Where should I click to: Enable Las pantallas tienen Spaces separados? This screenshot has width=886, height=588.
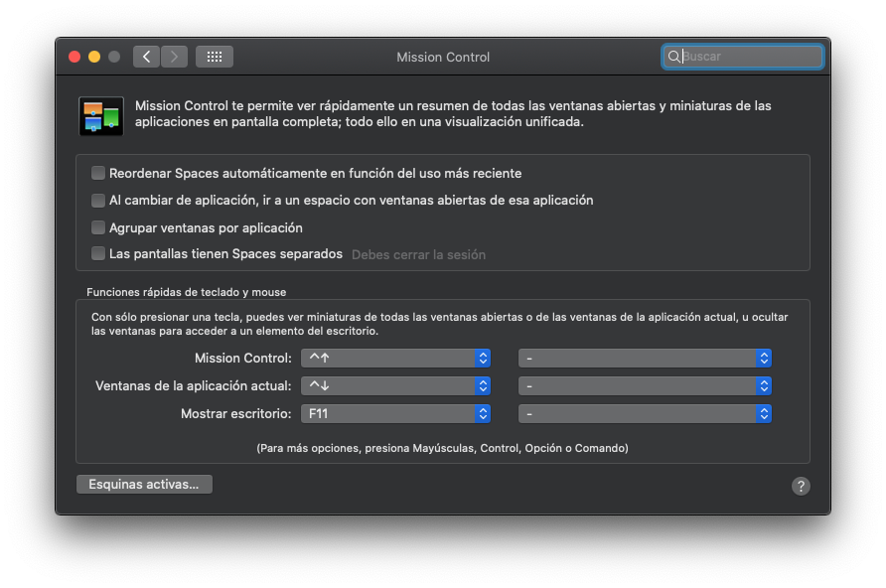click(98, 253)
